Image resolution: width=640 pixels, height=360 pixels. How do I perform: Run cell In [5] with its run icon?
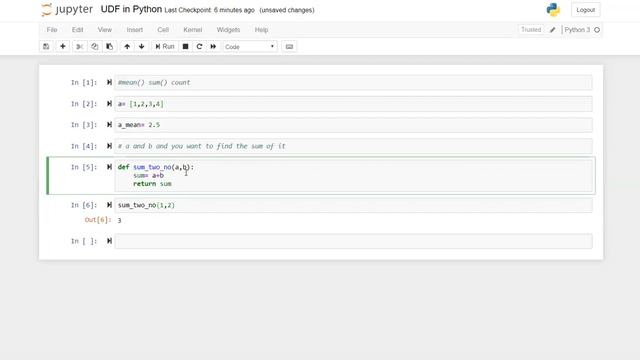109,167
